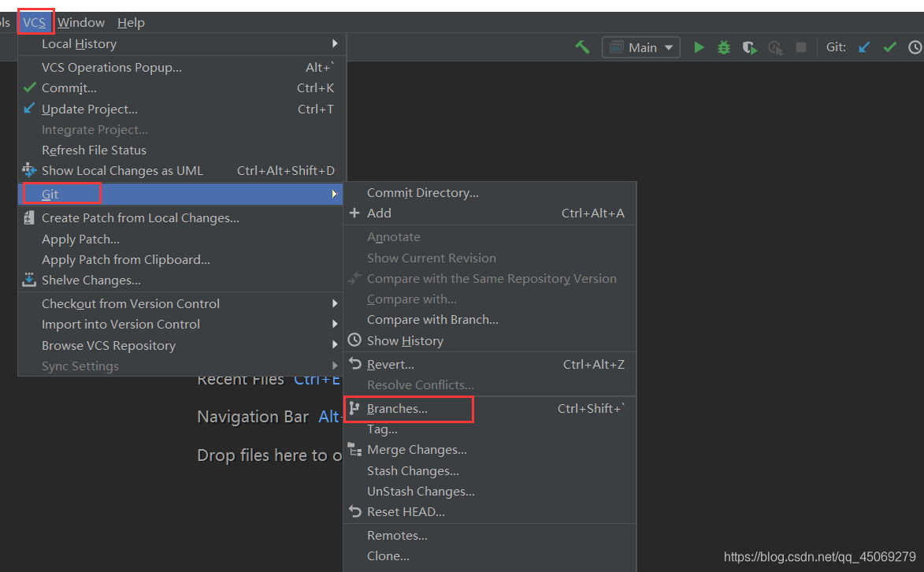Click Git commit green checkmark in toolbar
Viewport: 924px width, 572px height.
tap(890, 47)
